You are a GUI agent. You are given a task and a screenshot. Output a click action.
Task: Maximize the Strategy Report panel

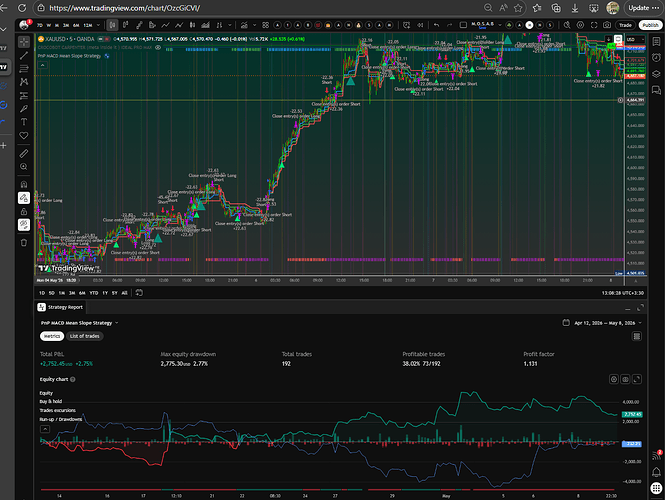point(640,307)
